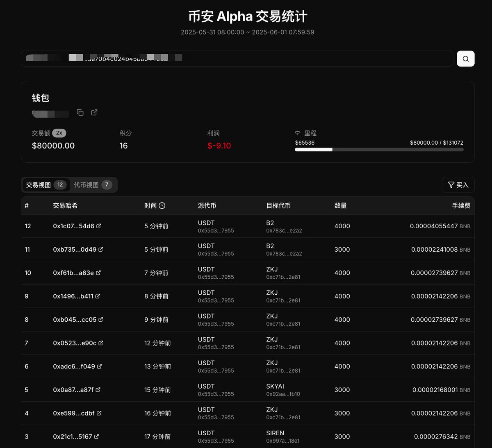Open the 买入 filter dropdown
Screen dimensions: 492x448
pyautogui.click(x=458, y=185)
